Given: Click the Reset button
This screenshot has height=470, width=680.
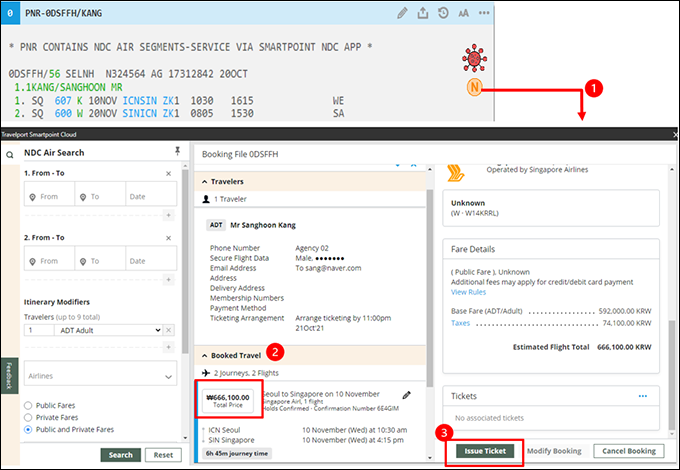Looking at the screenshot, I should click(163, 455).
